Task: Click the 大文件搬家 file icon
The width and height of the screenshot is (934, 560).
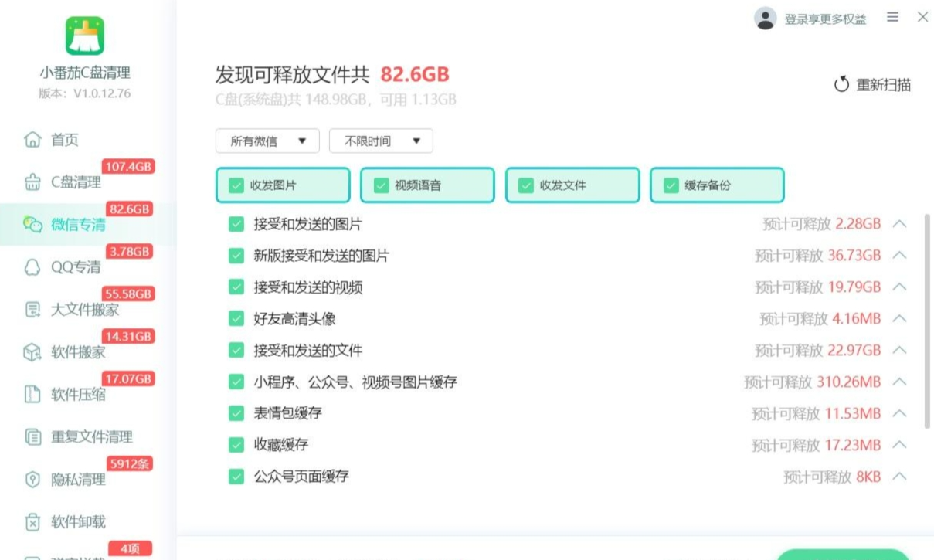Action: [32, 310]
